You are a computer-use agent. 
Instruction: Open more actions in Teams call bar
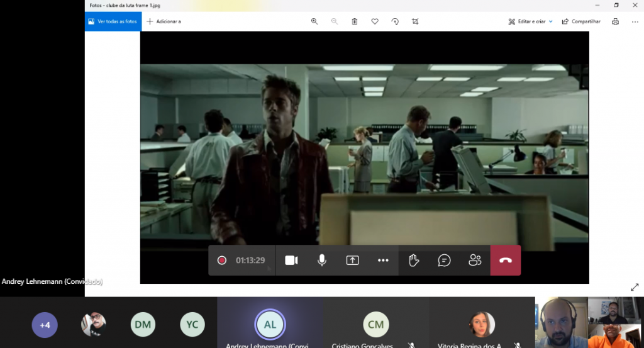tap(383, 260)
